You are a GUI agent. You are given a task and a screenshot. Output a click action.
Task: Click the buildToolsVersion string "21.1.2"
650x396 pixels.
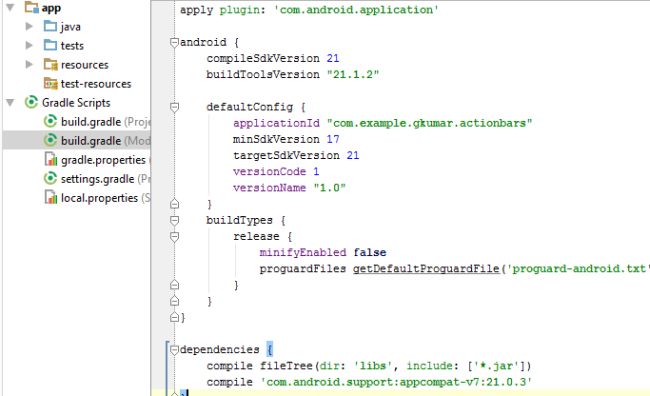(x=353, y=74)
